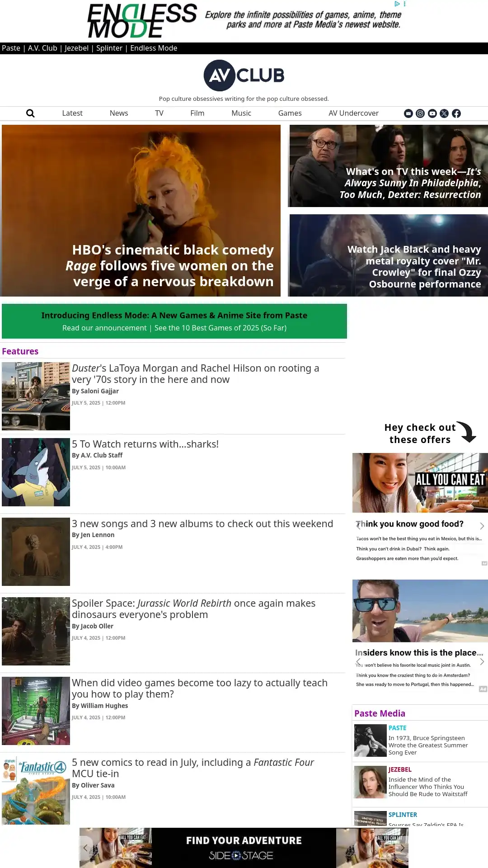The width and height of the screenshot is (488, 868).
Task: Click the 'ALL YOU CAN EAT' food ad image
Action: tap(420, 483)
